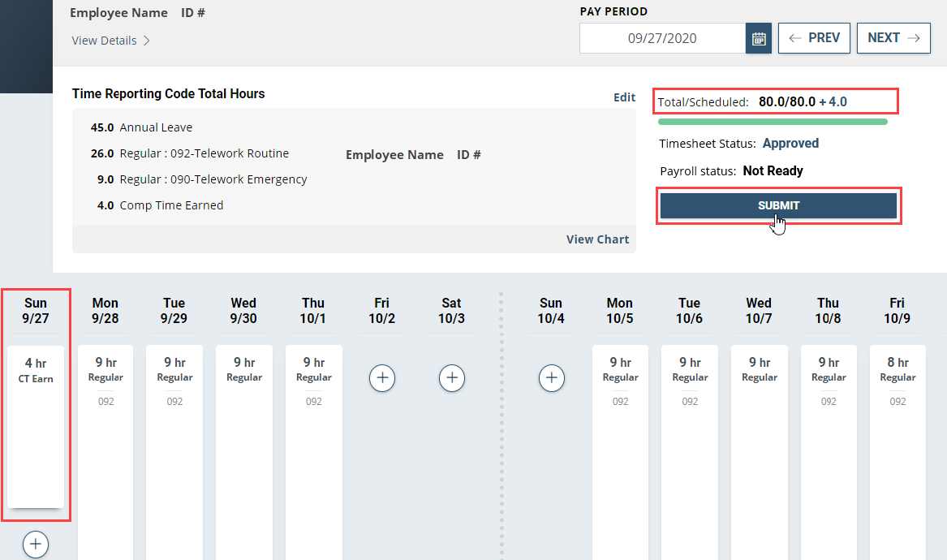The width and height of the screenshot is (947, 560).
Task: Select the 4 hr CT Earn entry
Action: (36, 370)
